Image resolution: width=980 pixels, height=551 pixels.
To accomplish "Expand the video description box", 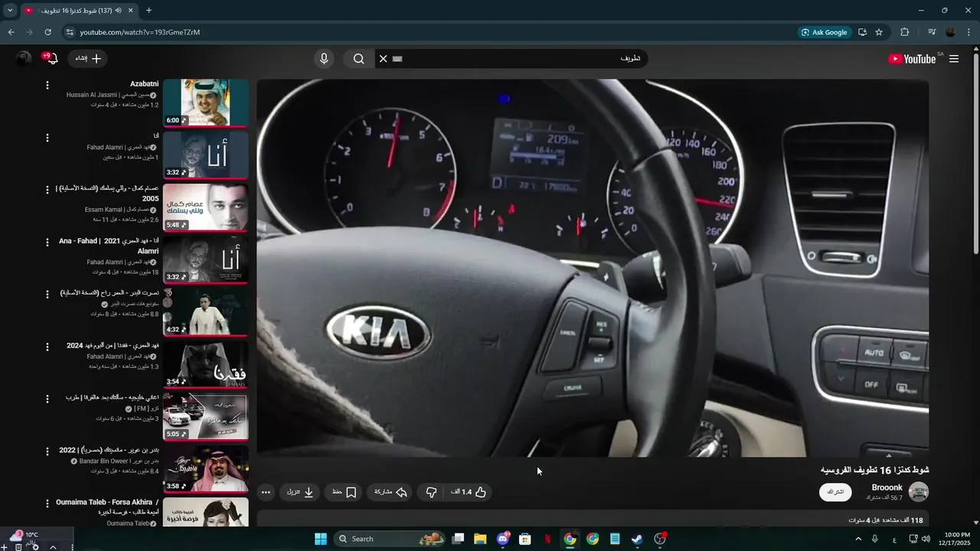I will click(593, 520).
